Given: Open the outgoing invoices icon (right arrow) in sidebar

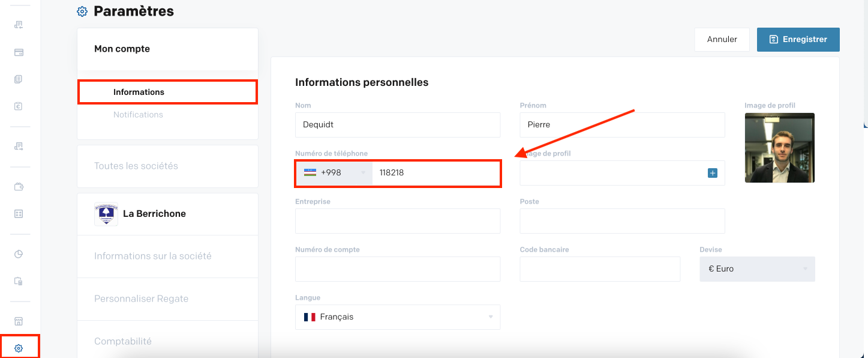Looking at the screenshot, I should [x=19, y=146].
